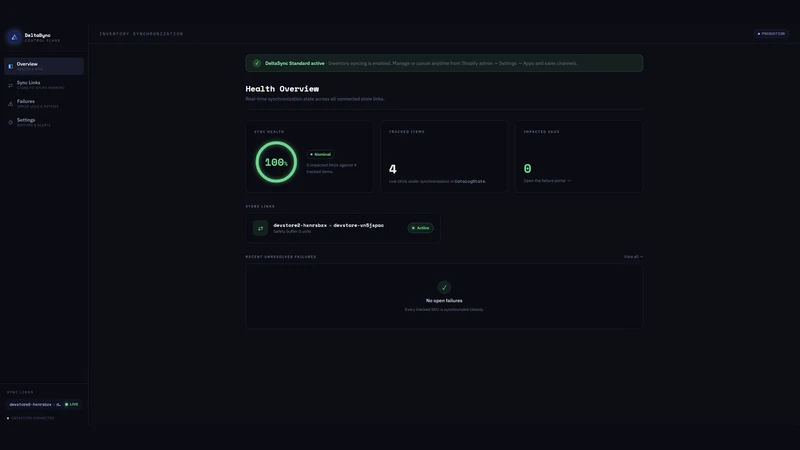
Task: Click the View all link for failures
Action: [633, 257]
